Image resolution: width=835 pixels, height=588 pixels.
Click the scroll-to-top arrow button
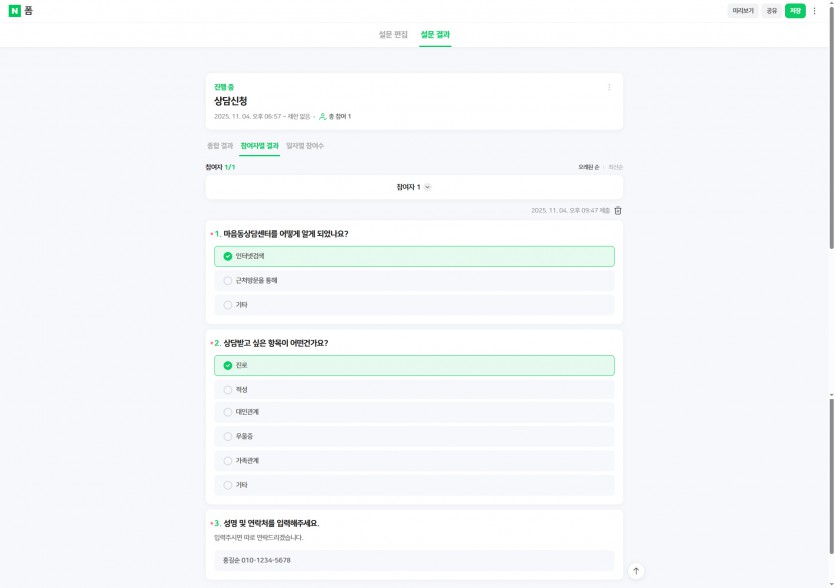coord(636,571)
